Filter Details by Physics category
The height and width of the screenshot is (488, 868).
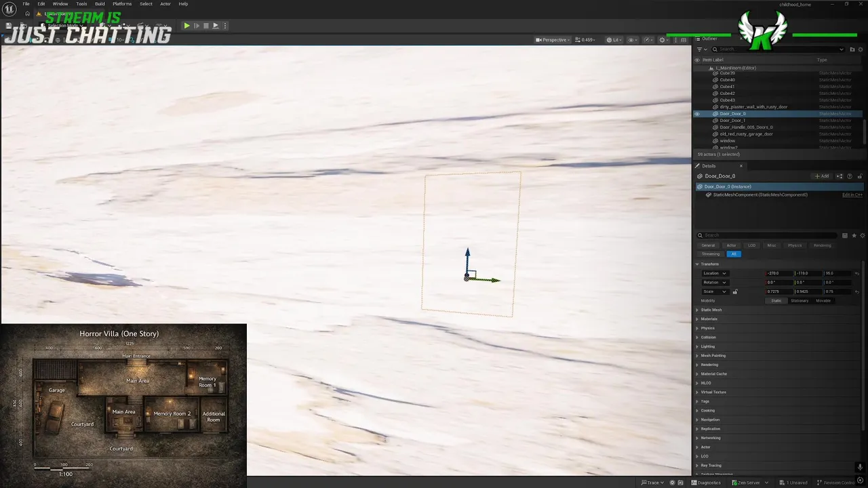(795, 245)
